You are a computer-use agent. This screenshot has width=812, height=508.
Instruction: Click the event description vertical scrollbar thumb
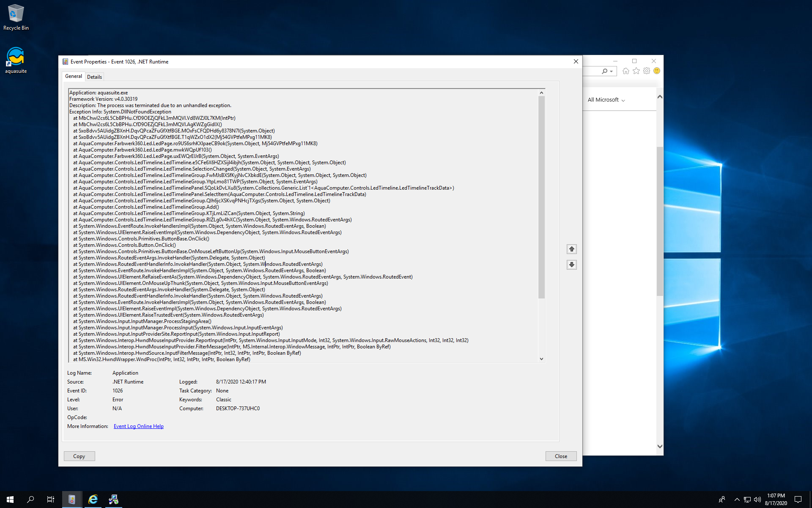(541, 197)
